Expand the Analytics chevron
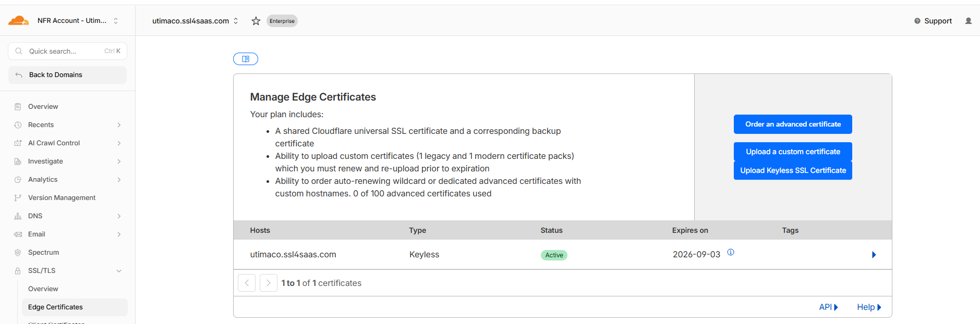Screen dimensions: 980x324 pos(119,180)
